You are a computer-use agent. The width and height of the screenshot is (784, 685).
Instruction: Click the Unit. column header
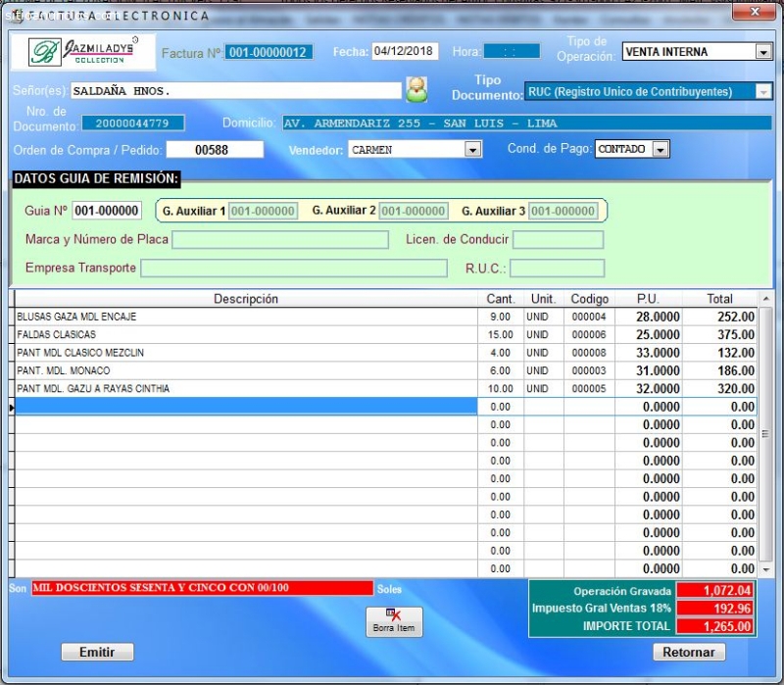(x=544, y=299)
